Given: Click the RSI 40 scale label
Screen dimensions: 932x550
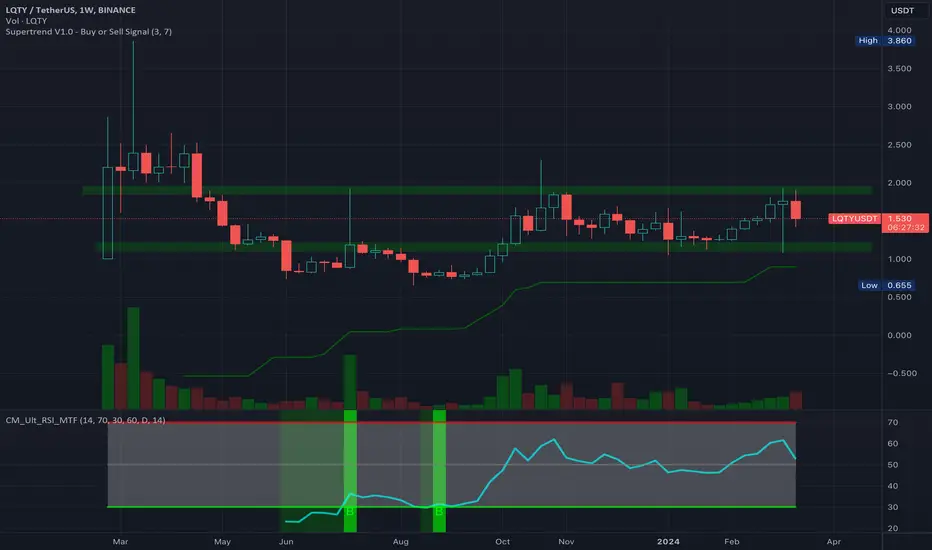Looking at the screenshot, I should click(x=892, y=486).
